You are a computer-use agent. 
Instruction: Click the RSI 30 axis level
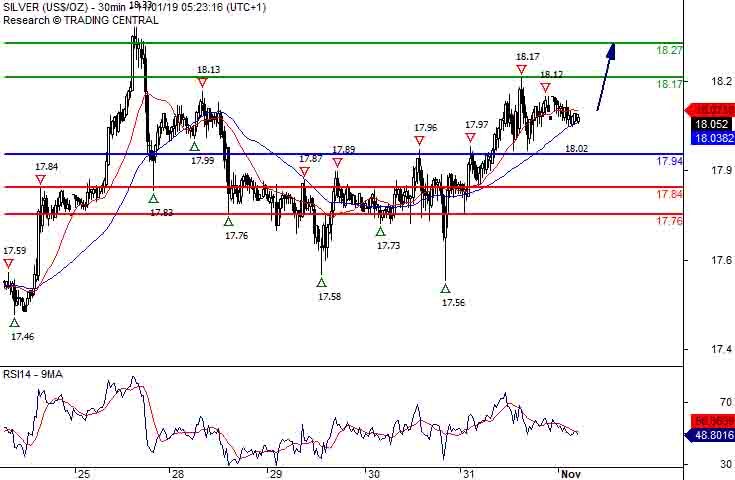pyautogui.click(x=726, y=464)
